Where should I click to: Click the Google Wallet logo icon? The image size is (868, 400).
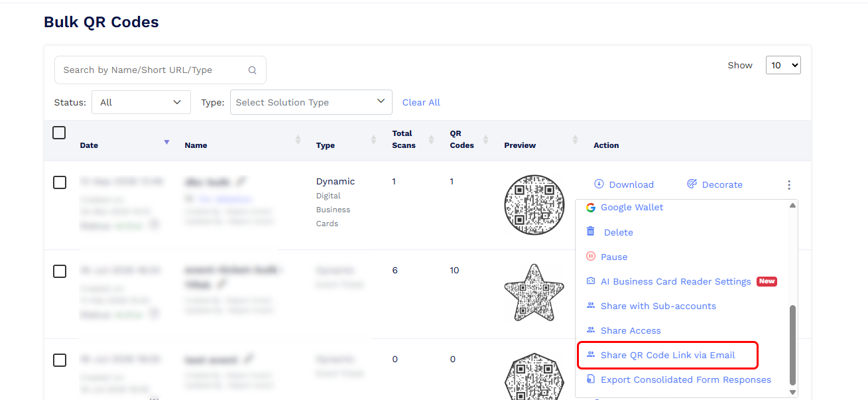(x=591, y=207)
